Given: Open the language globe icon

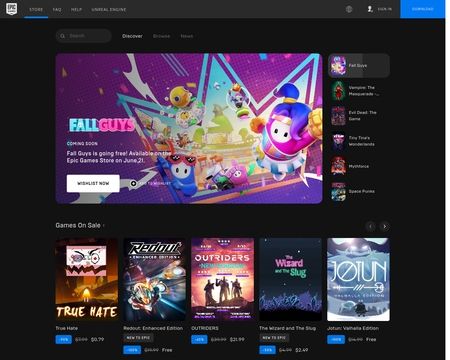Looking at the screenshot, I should pyautogui.click(x=349, y=9).
